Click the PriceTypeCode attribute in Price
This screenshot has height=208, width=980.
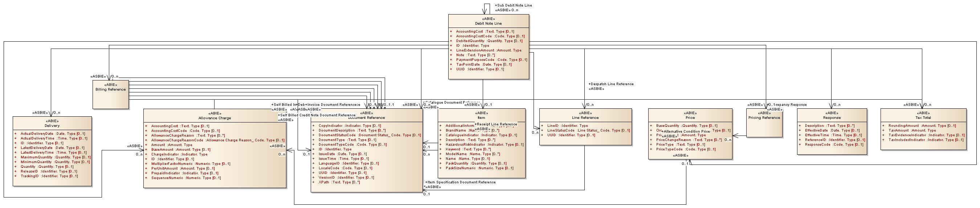(x=686, y=150)
